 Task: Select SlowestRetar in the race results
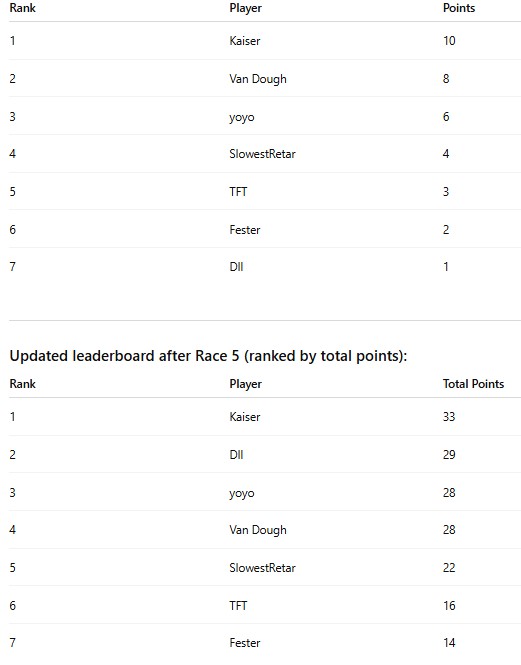pos(262,154)
